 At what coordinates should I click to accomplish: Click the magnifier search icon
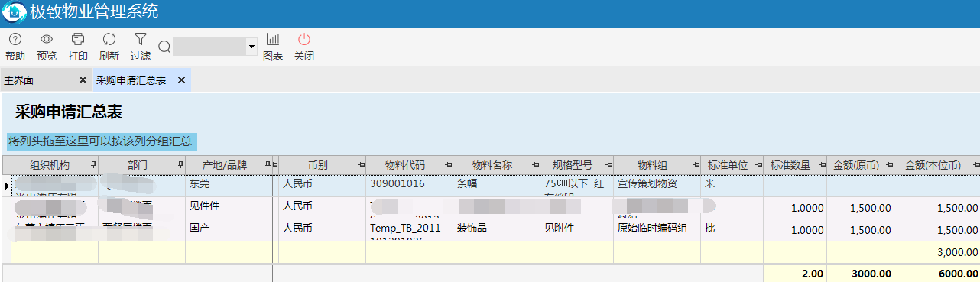point(164,47)
